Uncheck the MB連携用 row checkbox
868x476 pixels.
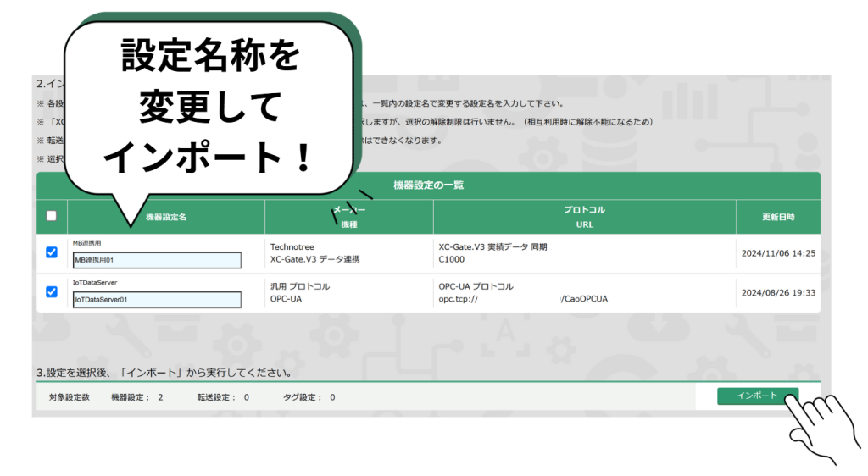tap(51, 252)
